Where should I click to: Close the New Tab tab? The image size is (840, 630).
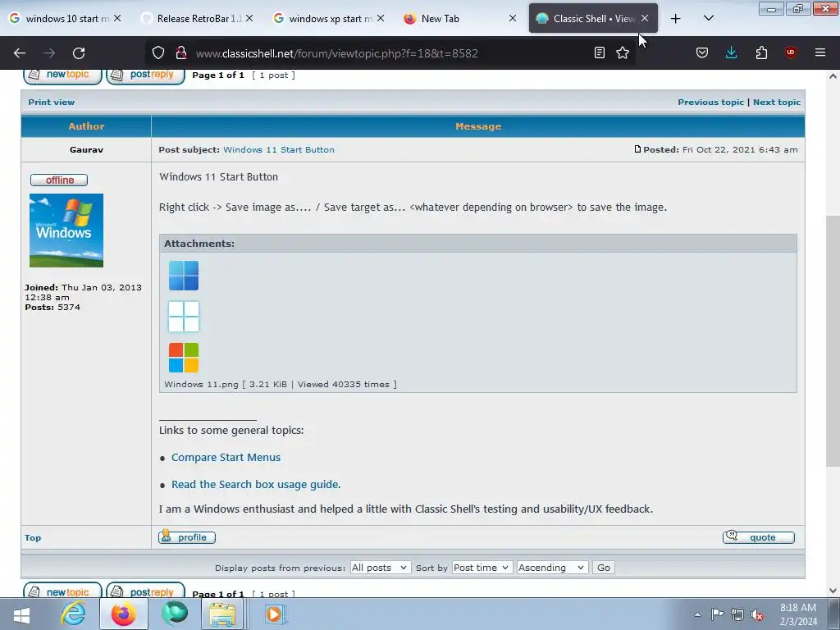[513, 18]
